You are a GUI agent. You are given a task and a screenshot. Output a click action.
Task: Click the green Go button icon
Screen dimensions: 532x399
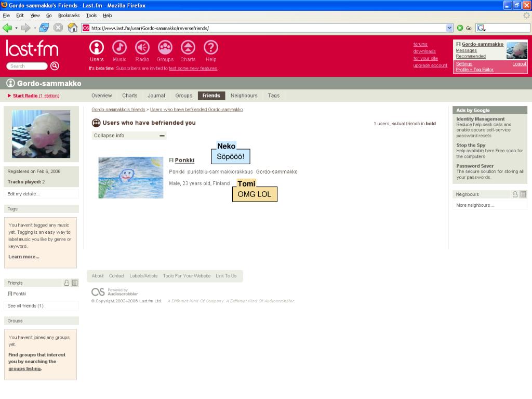click(x=460, y=28)
